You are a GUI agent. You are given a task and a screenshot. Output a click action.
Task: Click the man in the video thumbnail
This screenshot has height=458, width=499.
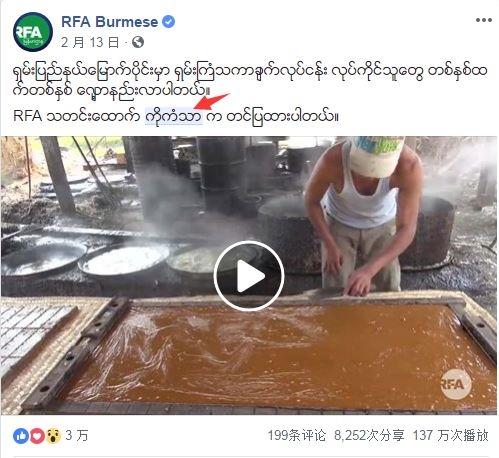point(363,215)
